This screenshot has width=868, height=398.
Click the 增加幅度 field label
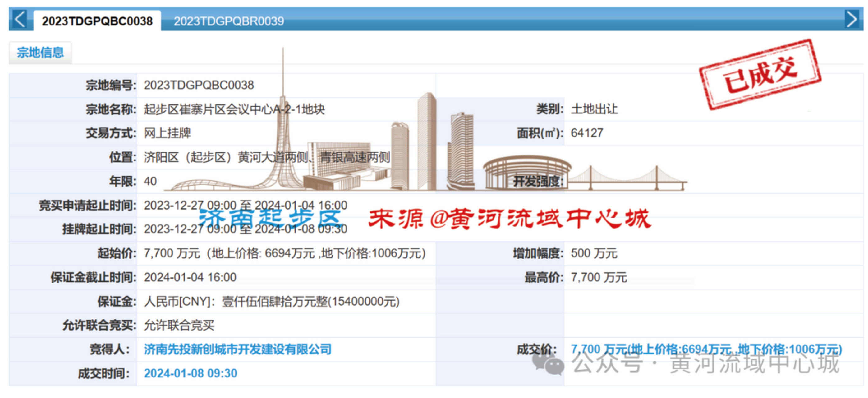(x=538, y=253)
